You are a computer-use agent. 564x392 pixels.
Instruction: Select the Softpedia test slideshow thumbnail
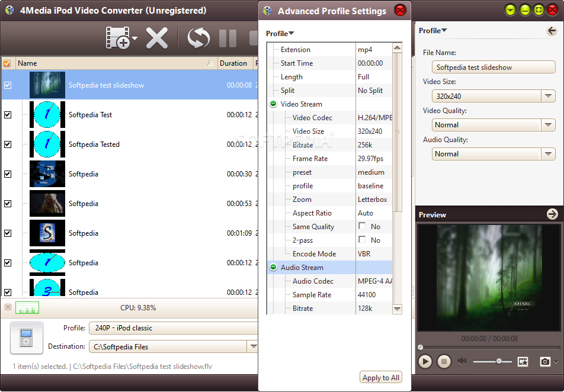(x=47, y=85)
